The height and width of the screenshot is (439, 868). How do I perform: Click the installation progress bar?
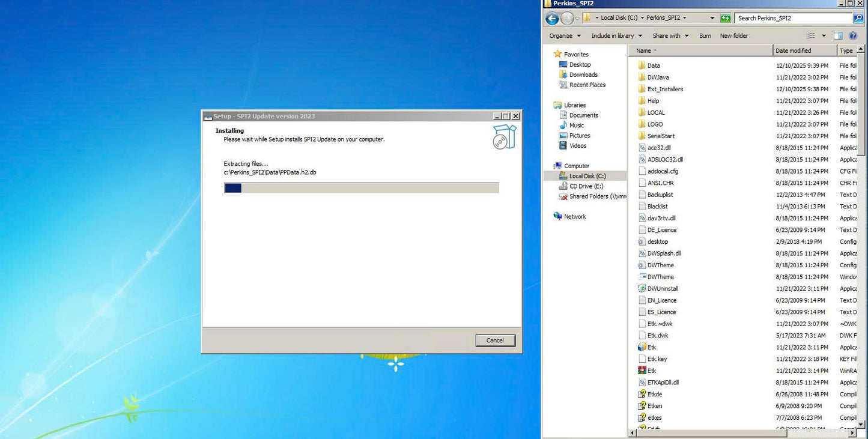click(361, 188)
